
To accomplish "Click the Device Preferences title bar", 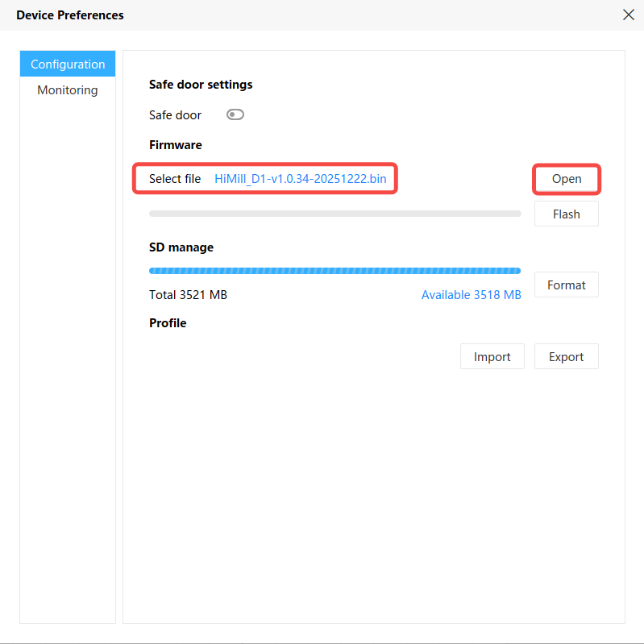I will [x=322, y=15].
